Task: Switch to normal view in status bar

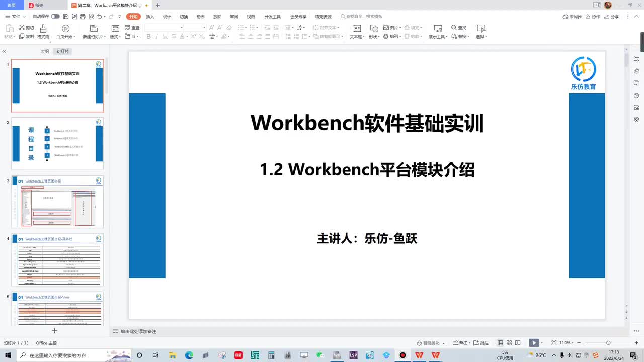Action: [500, 343]
